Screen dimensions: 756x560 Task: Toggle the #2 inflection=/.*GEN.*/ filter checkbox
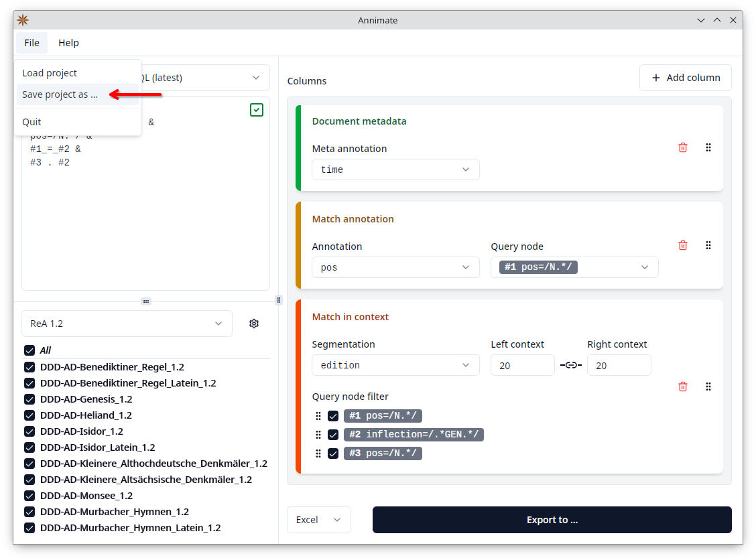click(x=333, y=435)
